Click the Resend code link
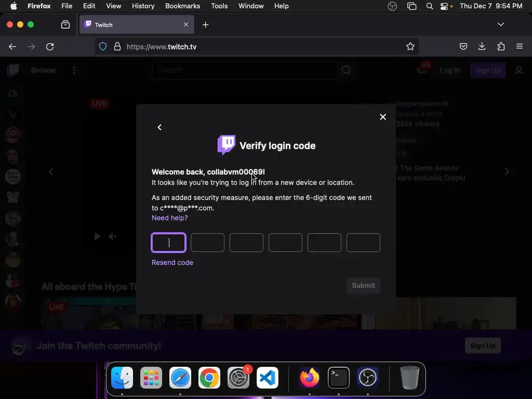532x399 pixels. [172, 262]
